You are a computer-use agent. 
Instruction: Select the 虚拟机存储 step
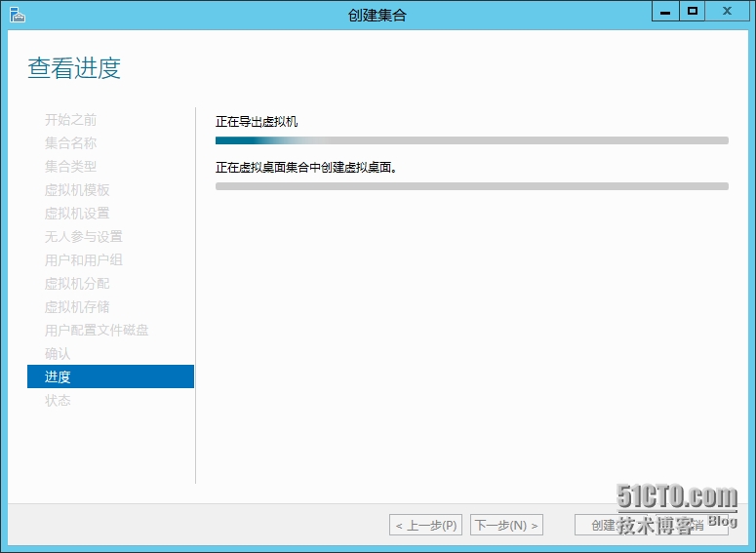77,307
